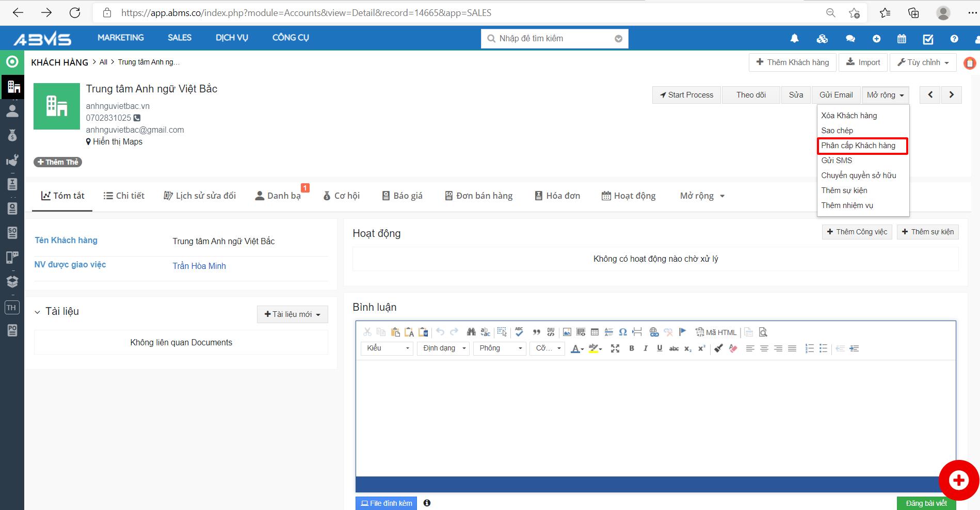This screenshot has width=980, height=510.
Task: Select Phân cấp Khách hàng menu entry
Action: click(x=858, y=146)
